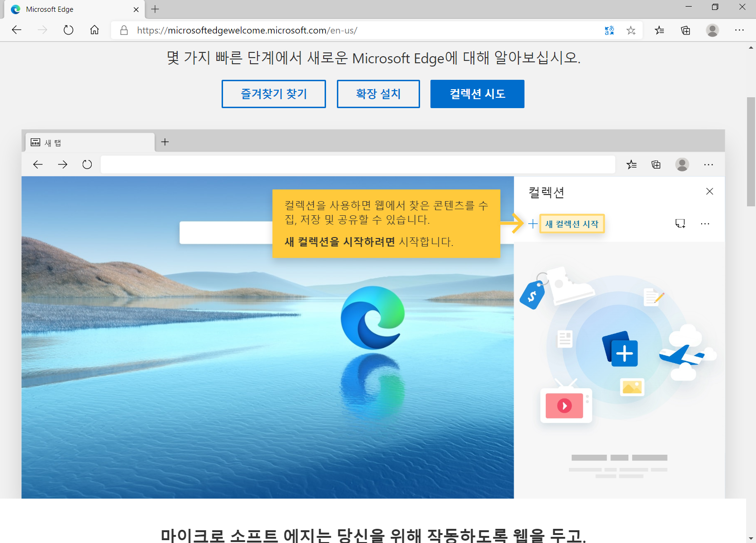View site info via lock icon
The height and width of the screenshot is (543, 756).
click(x=124, y=30)
